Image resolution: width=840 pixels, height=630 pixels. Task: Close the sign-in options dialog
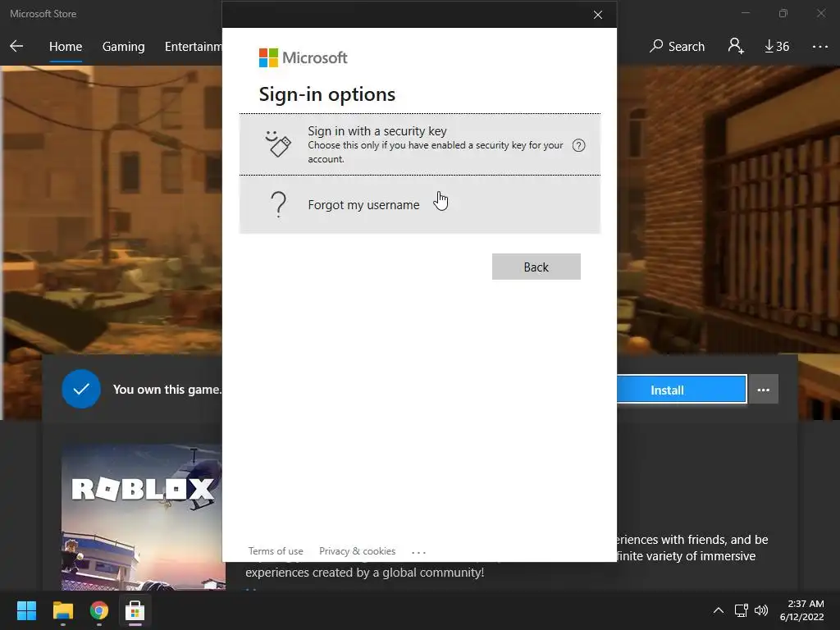pyautogui.click(x=598, y=15)
